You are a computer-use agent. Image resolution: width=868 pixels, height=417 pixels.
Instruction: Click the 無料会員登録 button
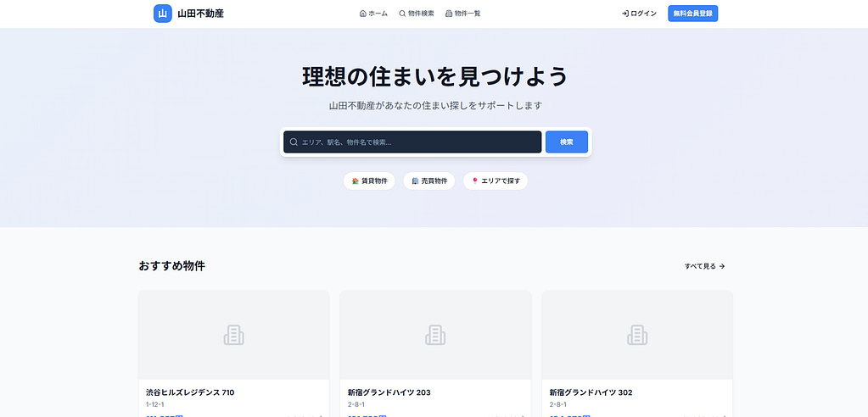click(x=692, y=14)
